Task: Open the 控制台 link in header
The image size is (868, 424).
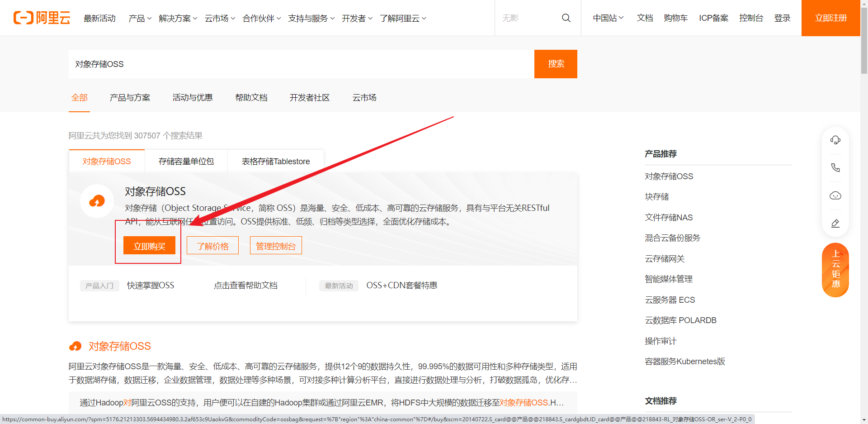Action: coord(751,18)
